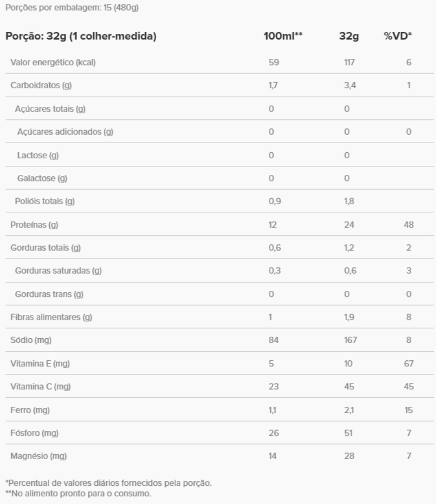The image size is (436, 504).
Task: Select the 'Polióis totais (g)' label
Action: (45, 202)
